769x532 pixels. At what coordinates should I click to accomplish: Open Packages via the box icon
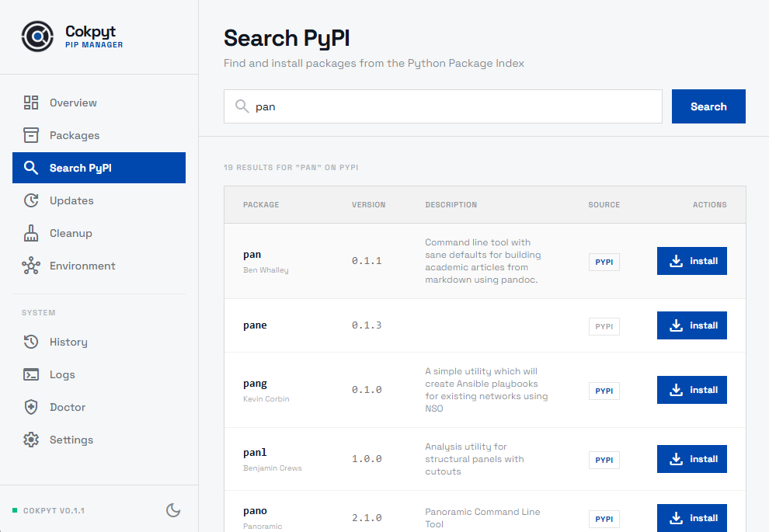point(31,134)
